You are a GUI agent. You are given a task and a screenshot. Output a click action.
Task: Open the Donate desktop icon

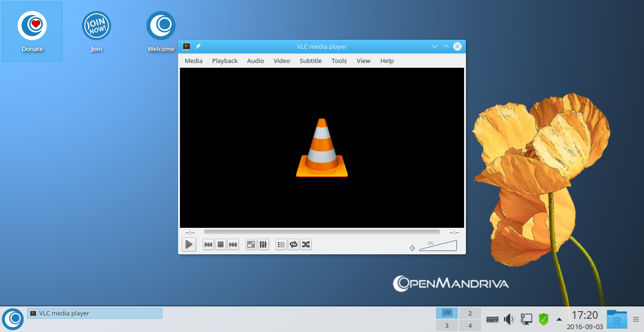coord(32,31)
